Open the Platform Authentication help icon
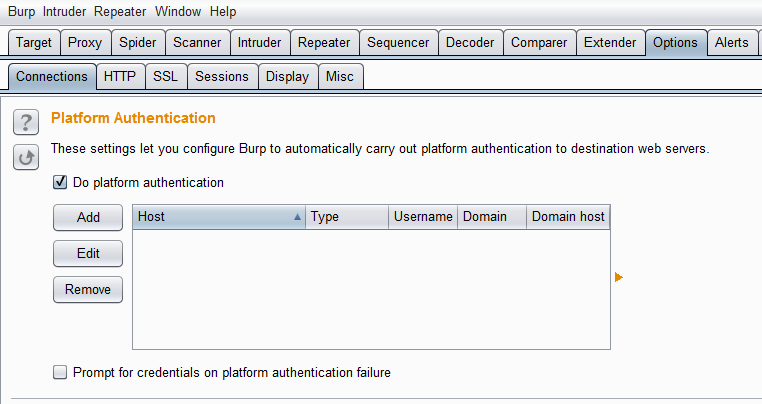This screenshot has width=762, height=404. (x=26, y=122)
